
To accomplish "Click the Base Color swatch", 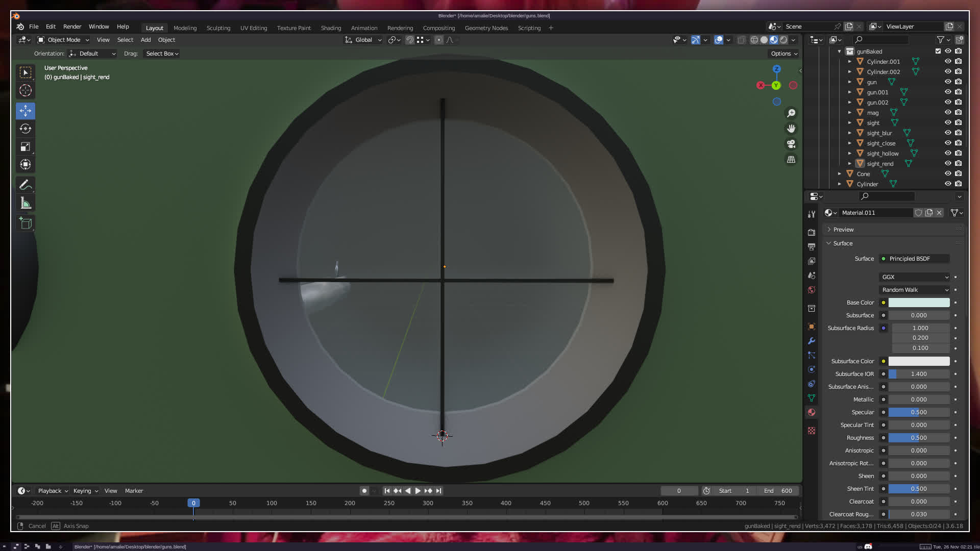I will (x=919, y=303).
